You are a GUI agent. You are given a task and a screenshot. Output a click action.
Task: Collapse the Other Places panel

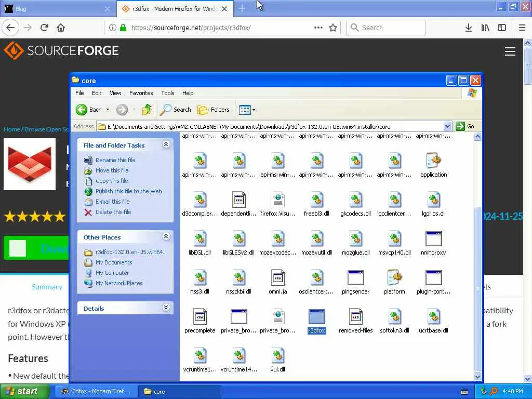coord(166,236)
